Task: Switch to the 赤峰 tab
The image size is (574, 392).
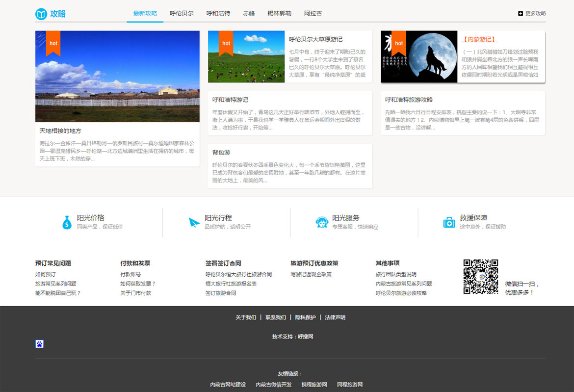Action: tap(249, 14)
